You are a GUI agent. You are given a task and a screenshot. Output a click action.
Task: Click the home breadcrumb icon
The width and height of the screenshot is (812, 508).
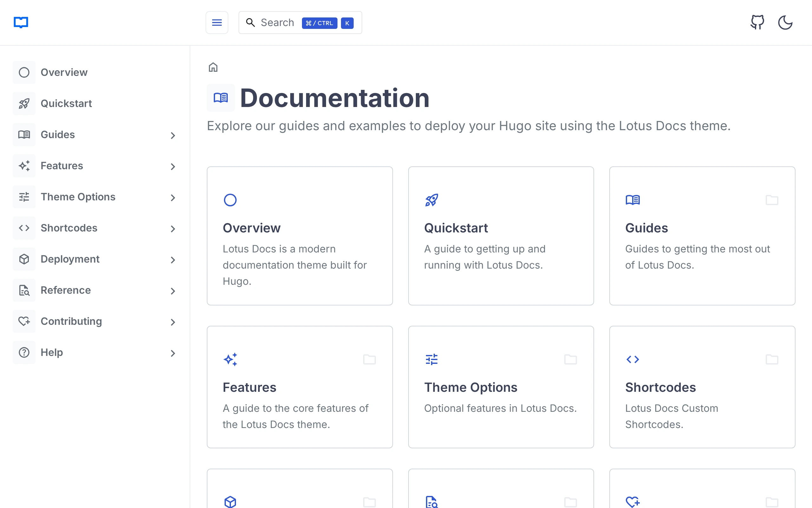(x=213, y=67)
